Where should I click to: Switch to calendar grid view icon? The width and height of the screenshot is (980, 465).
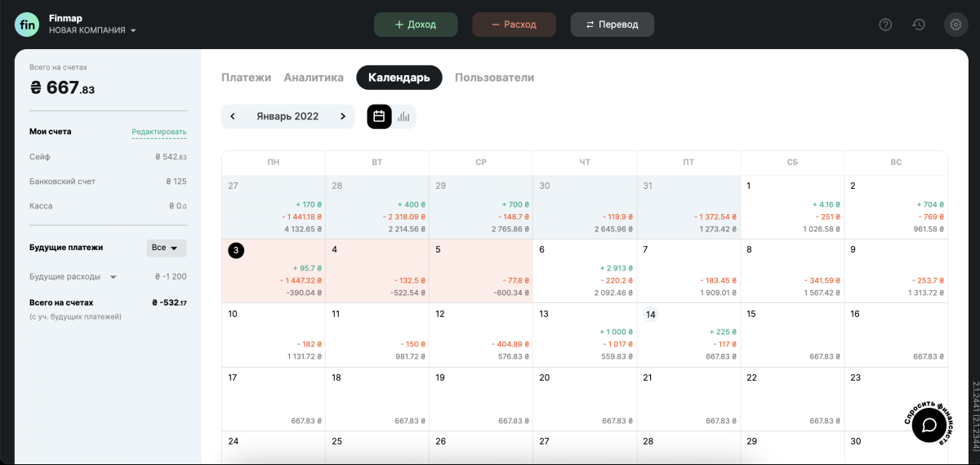point(379,117)
